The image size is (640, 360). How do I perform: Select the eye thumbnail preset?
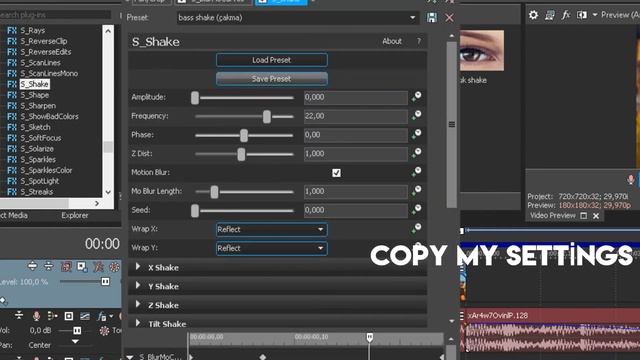pyautogui.click(x=482, y=50)
